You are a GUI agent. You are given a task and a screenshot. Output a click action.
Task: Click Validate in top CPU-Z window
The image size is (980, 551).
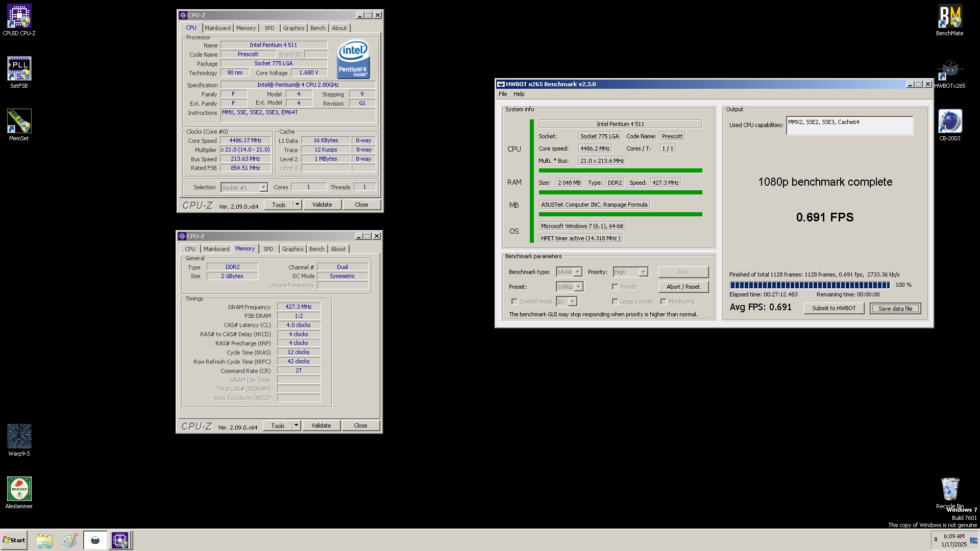322,205
